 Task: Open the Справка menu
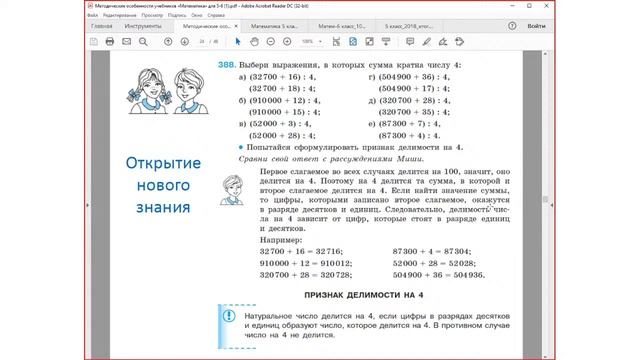216,15
